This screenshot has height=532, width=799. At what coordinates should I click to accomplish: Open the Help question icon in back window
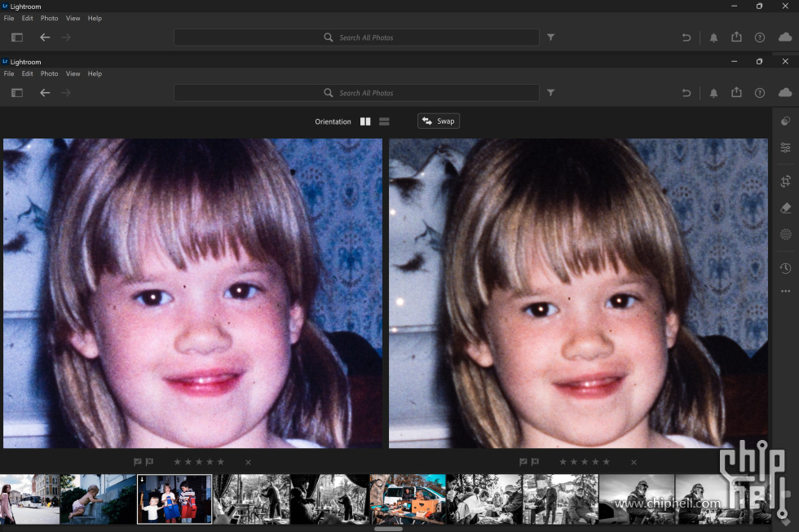pos(760,37)
